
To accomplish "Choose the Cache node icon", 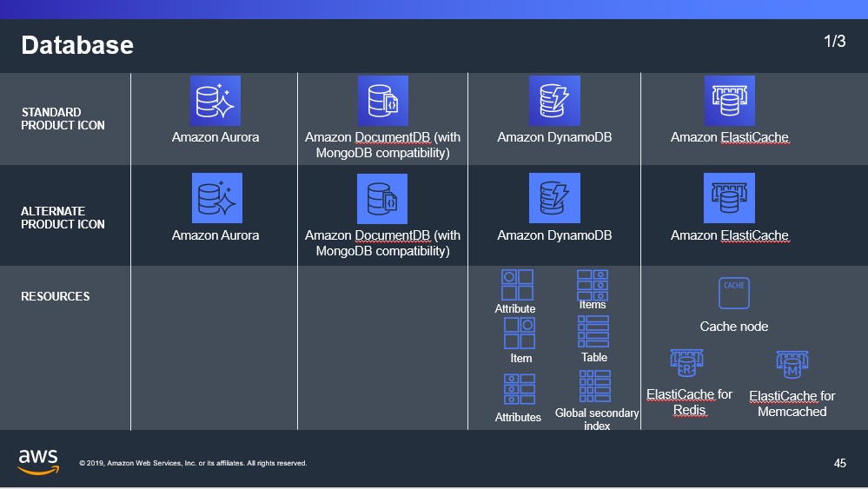I will click(734, 294).
